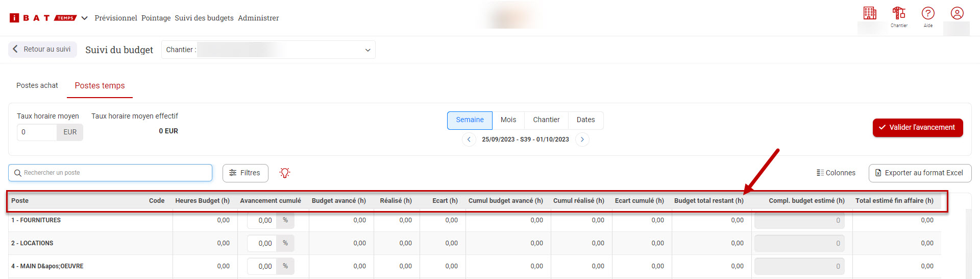Click the iBAT Temps logo
The image size is (980, 279).
(x=43, y=18)
